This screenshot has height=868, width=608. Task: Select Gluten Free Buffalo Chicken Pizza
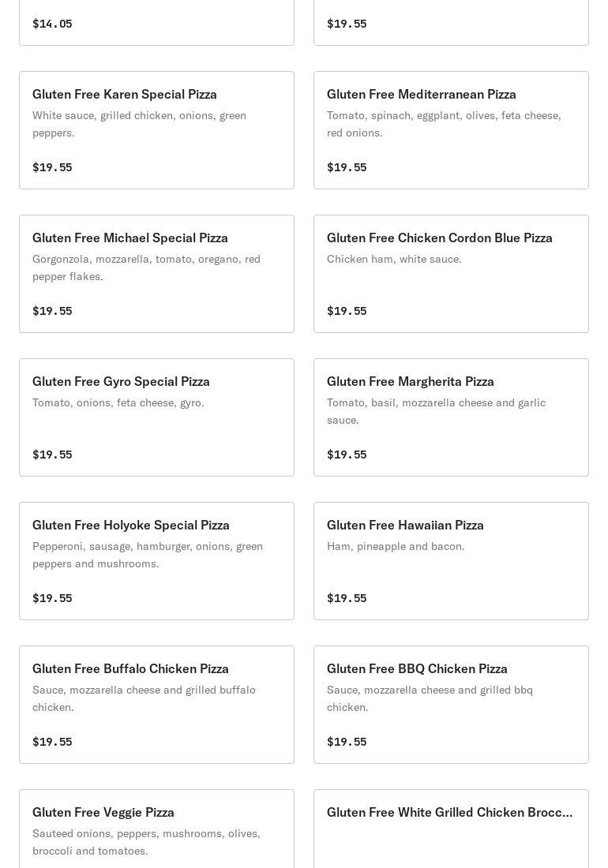[x=156, y=705]
